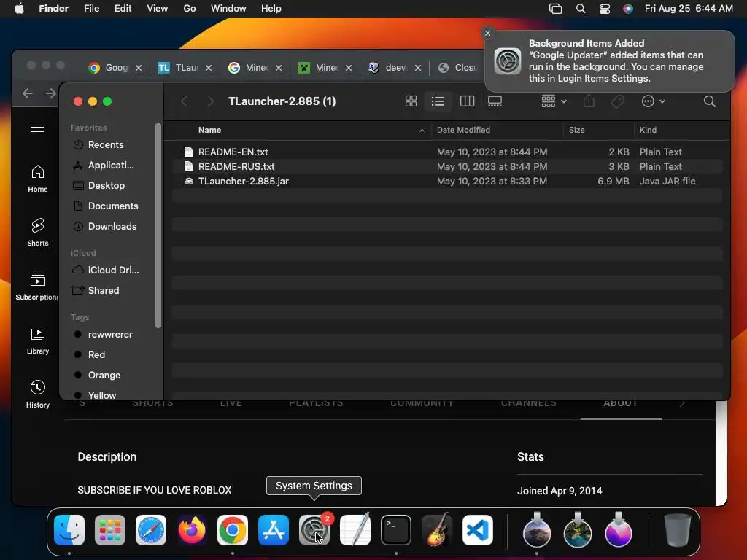Open Control Center in menu bar
747x560 pixels.
[605, 9]
